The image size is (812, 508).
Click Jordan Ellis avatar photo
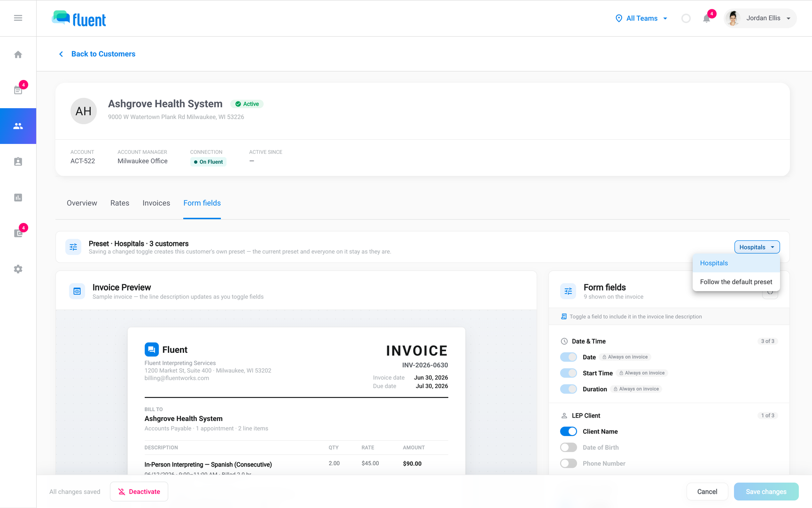coord(733,18)
